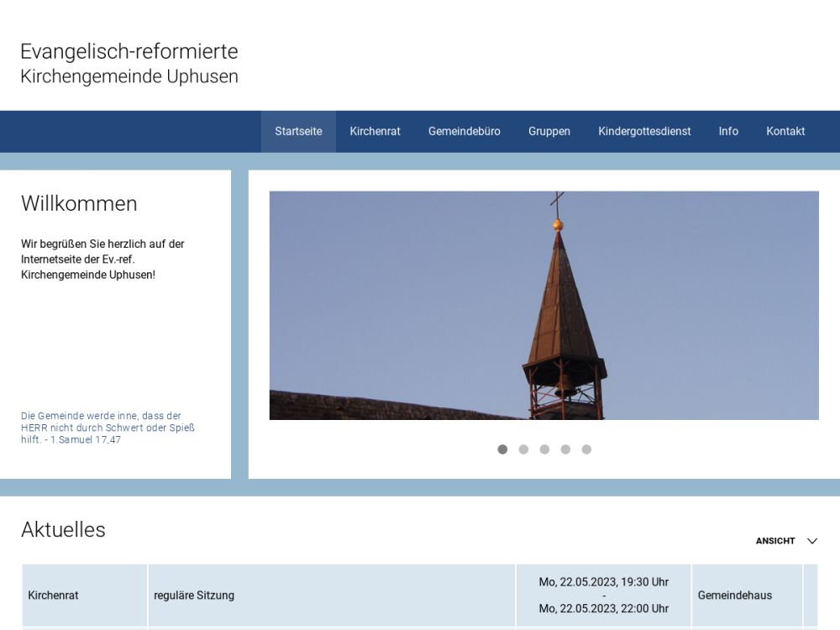Go to the fifth slideshow dot
The image size is (840, 630).
[586, 449]
